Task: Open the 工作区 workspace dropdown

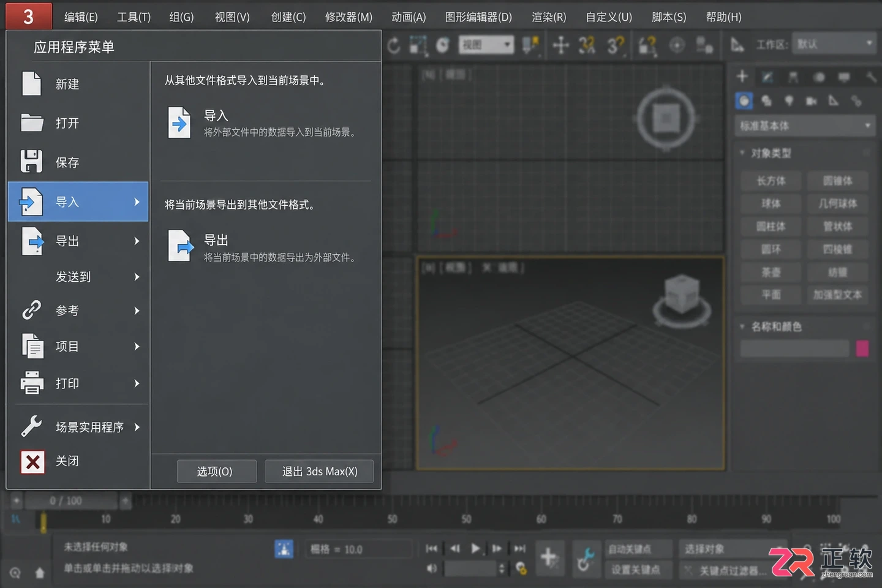Action: [834, 44]
